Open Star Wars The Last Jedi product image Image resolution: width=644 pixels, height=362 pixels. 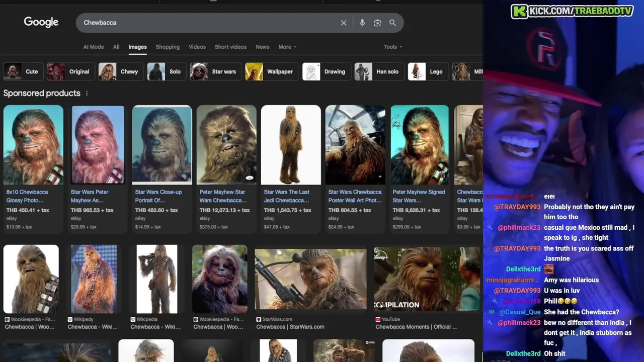pyautogui.click(x=291, y=145)
